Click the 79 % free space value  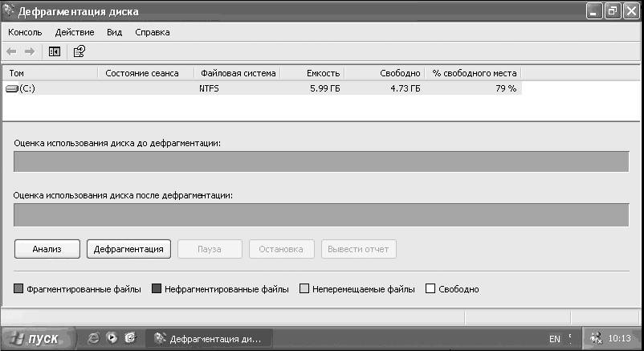506,88
